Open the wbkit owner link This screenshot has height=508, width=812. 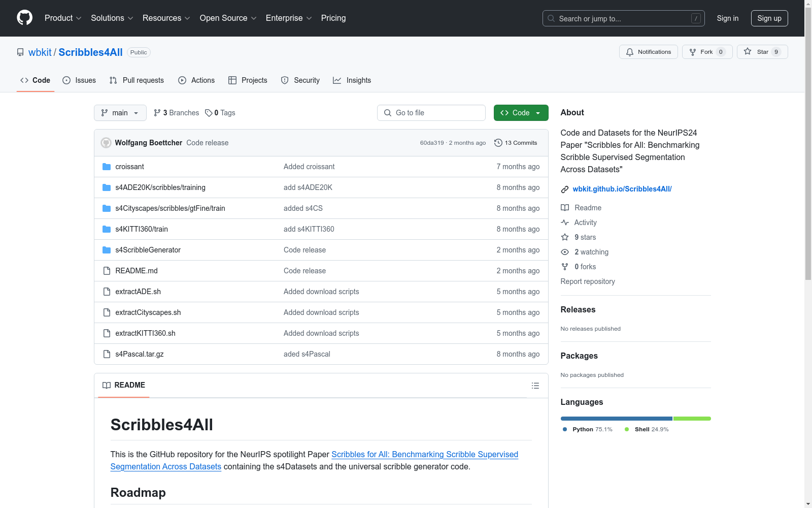(x=40, y=52)
